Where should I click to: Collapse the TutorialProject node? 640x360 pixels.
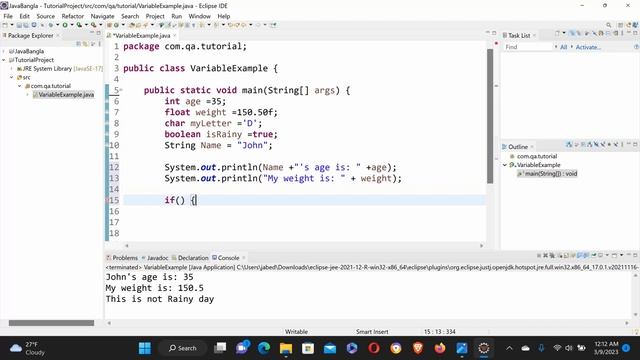point(4,60)
